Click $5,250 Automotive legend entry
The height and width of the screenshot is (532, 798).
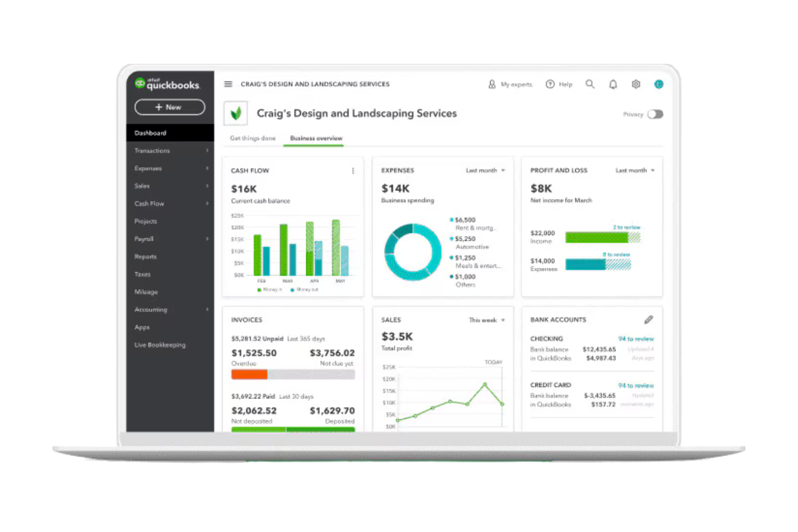(470, 243)
